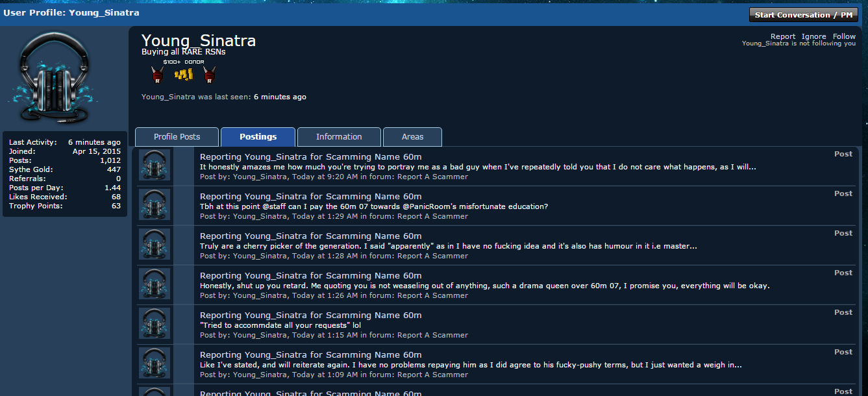Click the snippet starting "It honestly amazes me"
This screenshot has height=396, width=868.
pos(478,167)
